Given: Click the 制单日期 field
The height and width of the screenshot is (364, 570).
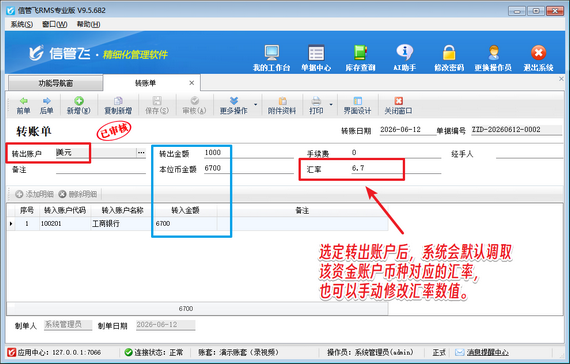Looking at the screenshot, I should point(165,325).
